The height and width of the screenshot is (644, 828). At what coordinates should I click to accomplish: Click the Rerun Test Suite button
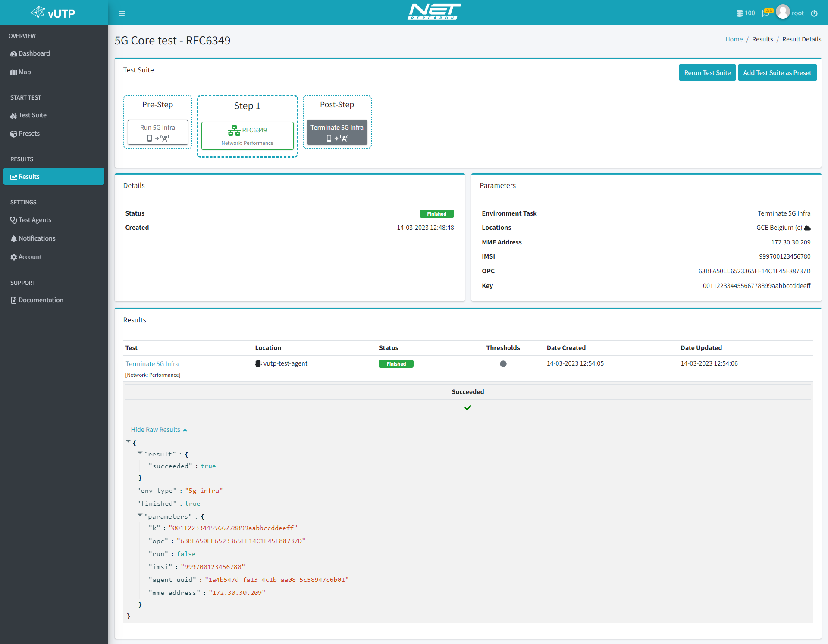[x=706, y=72]
